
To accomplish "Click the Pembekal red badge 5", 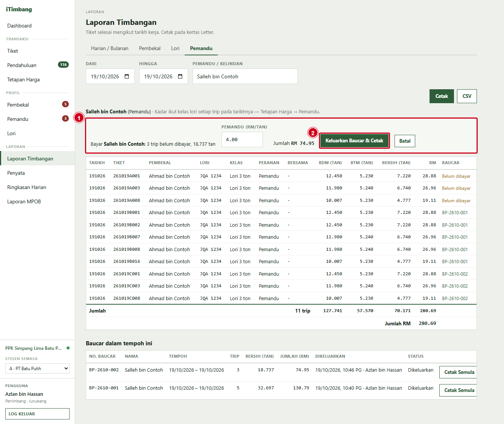I will click(65, 104).
